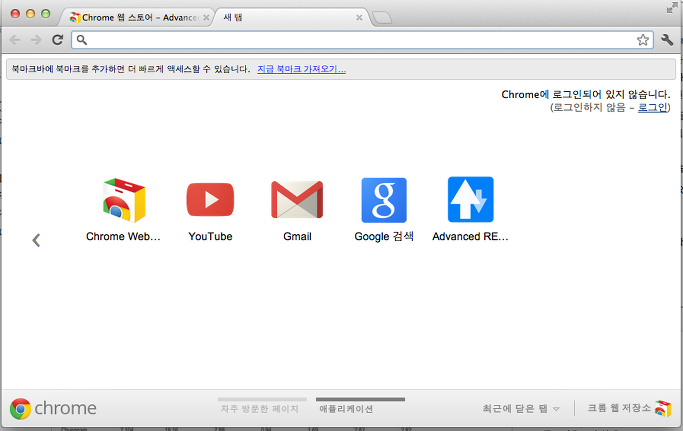
Task: Click the search magnifier in address bar
Action: pos(82,40)
